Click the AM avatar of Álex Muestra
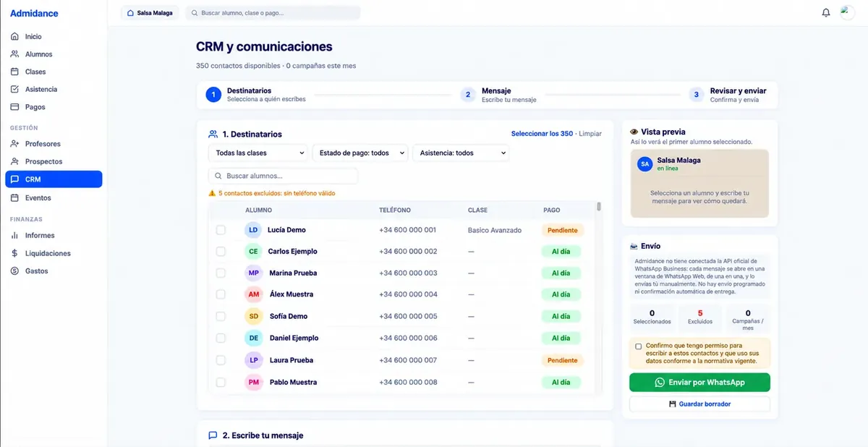The image size is (868, 447). [x=253, y=295]
